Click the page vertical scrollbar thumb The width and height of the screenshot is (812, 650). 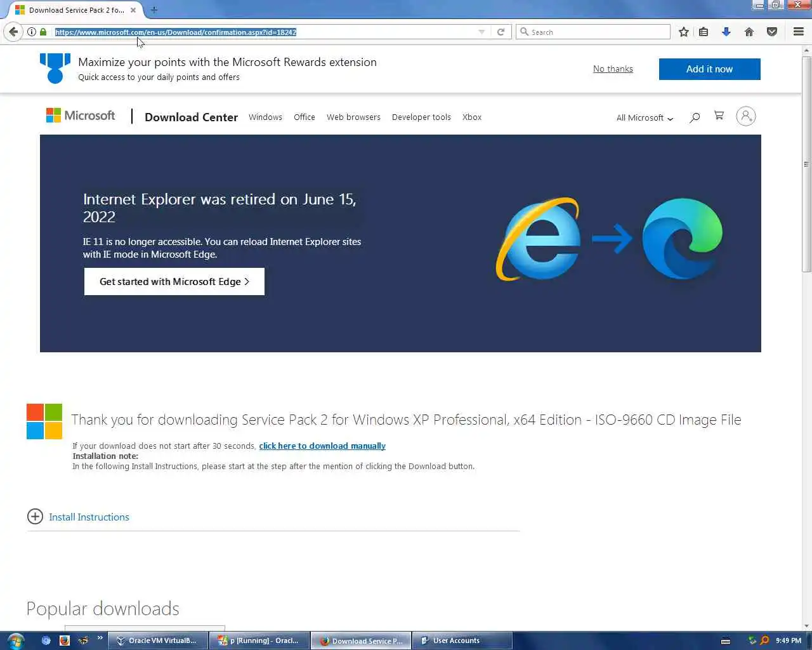pos(806,164)
